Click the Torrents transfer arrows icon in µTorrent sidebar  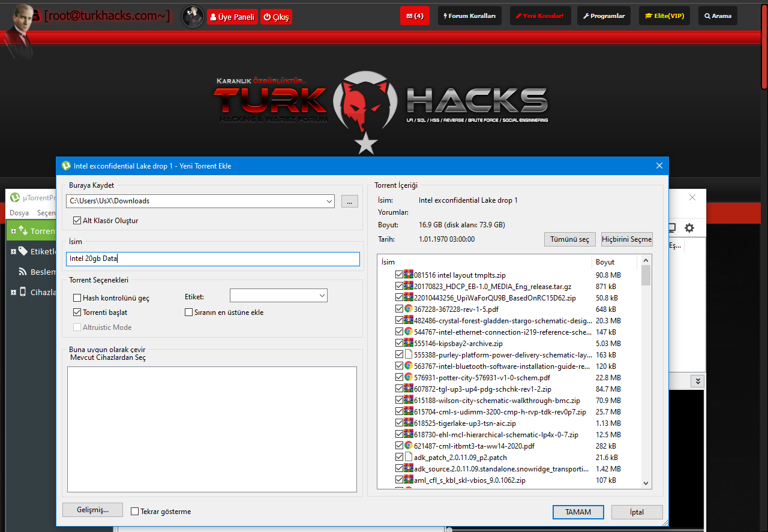click(23, 230)
